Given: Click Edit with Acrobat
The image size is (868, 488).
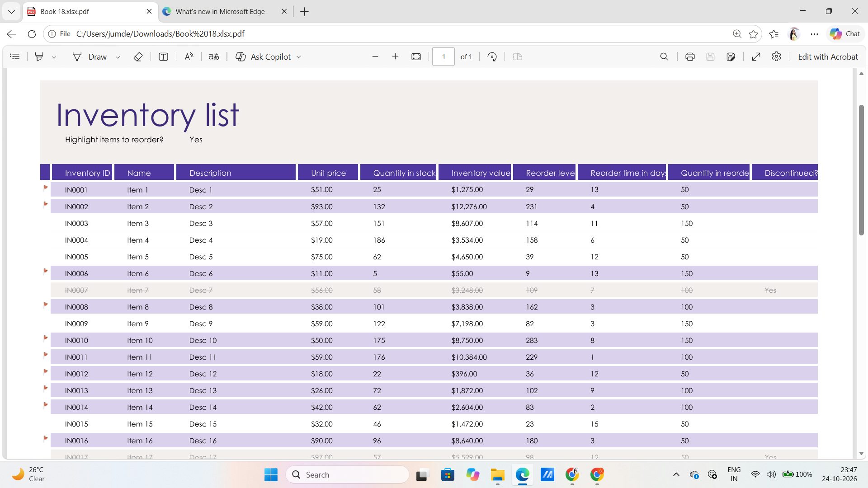Looking at the screenshot, I should click(x=828, y=56).
